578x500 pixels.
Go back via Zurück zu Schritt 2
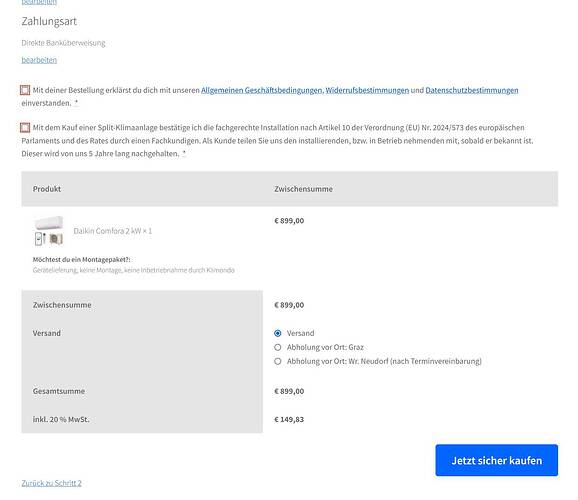click(x=51, y=483)
